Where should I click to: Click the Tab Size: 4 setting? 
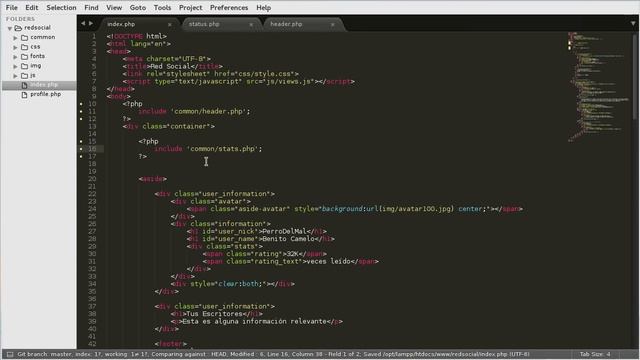pos(595,354)
